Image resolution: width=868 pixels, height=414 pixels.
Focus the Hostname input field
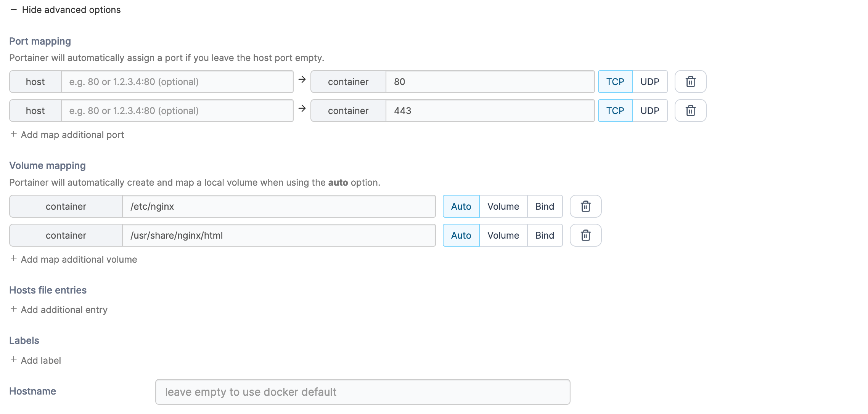362,392
